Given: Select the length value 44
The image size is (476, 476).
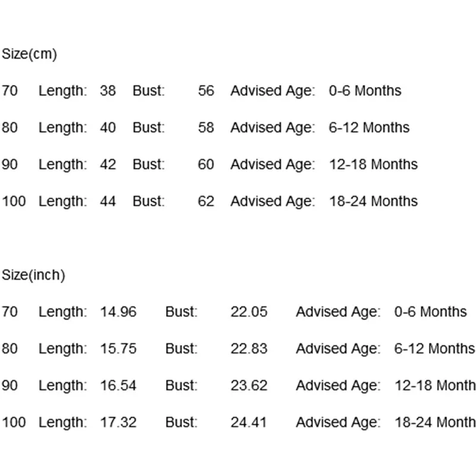Looking at the screenshot, I should (108, 202).
